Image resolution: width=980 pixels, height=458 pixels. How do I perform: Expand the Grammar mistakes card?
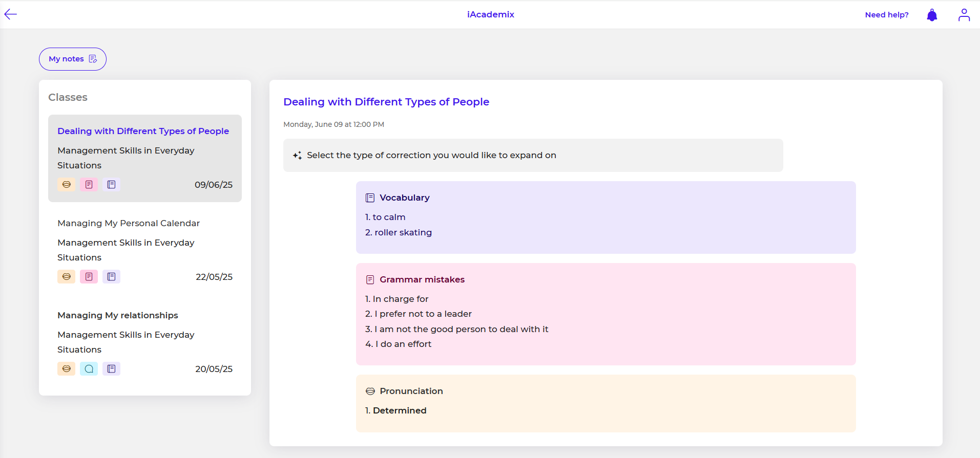click(x=605, y=313)
